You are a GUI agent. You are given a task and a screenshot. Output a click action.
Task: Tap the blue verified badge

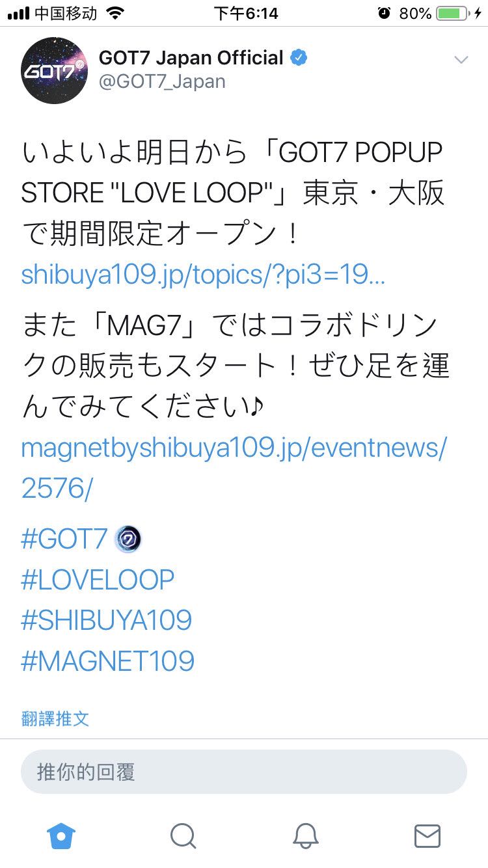coord(298,58)
